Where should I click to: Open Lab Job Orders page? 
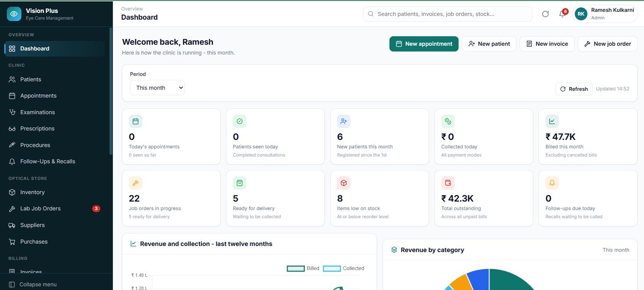[54, 209]
